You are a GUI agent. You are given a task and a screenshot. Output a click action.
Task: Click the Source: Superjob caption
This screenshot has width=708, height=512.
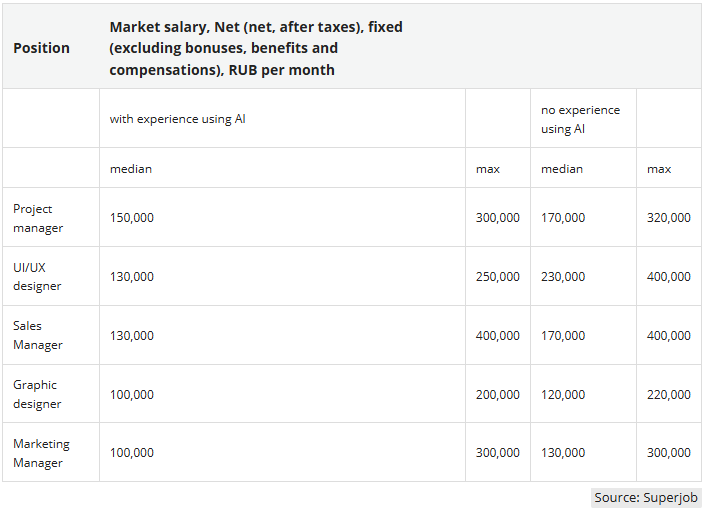click(646, 498)
